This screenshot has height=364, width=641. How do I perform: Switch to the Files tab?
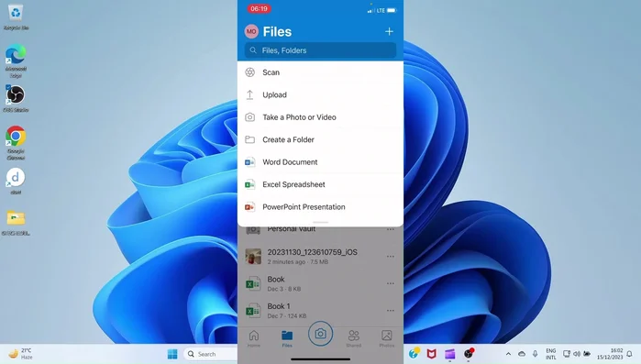click(x=287, y=338)
